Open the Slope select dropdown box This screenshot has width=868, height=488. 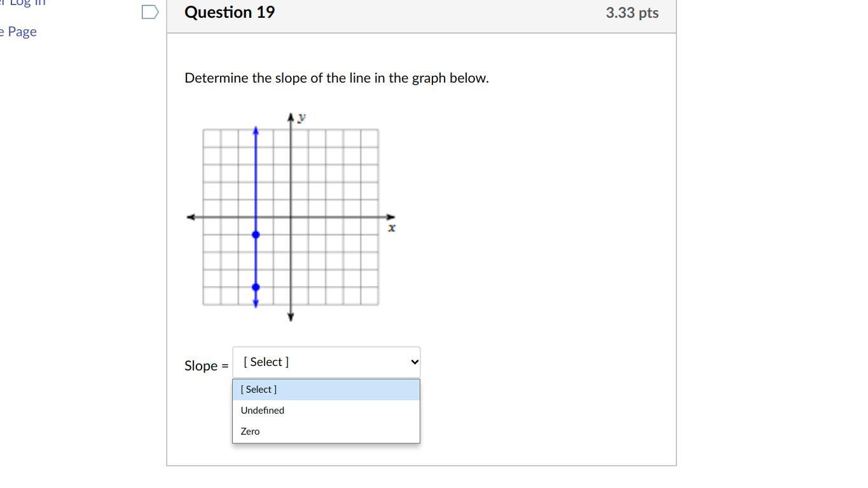(x=326, y=362)
